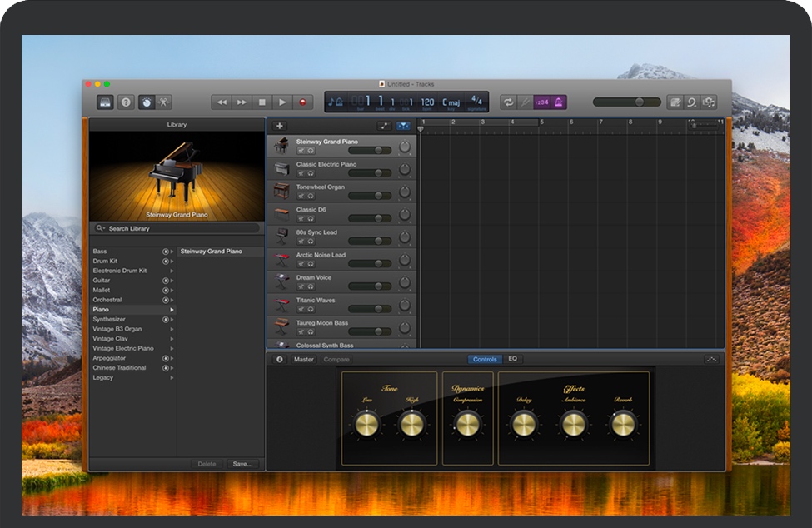Open the Loop Browser from the toolbar
The image size is (812, 528).
[692, 102]
